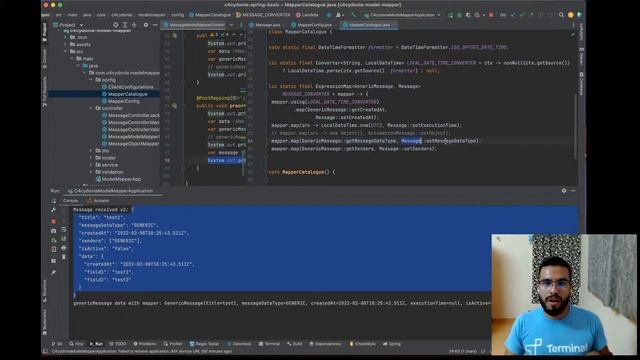Stop the running app with the red Run panel icon

click(53, 221)
